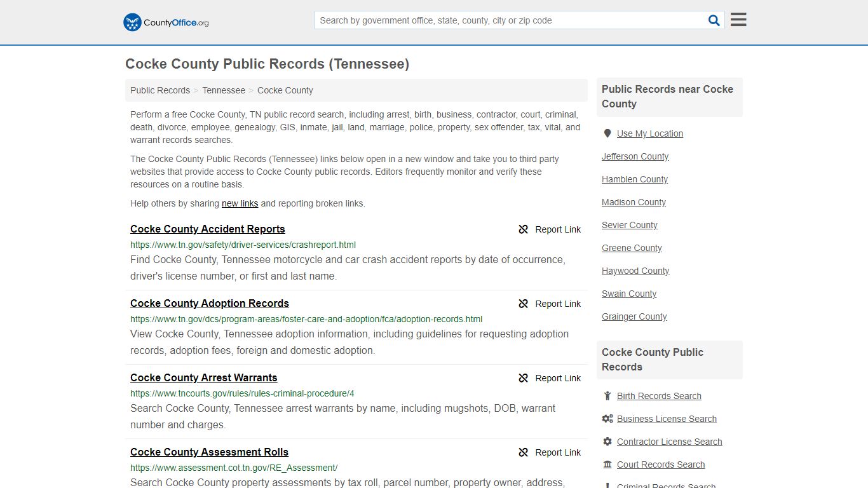868x488 pixels.
Task: Open Cocke County breadcrumb
Action: [x=285, y=90]
